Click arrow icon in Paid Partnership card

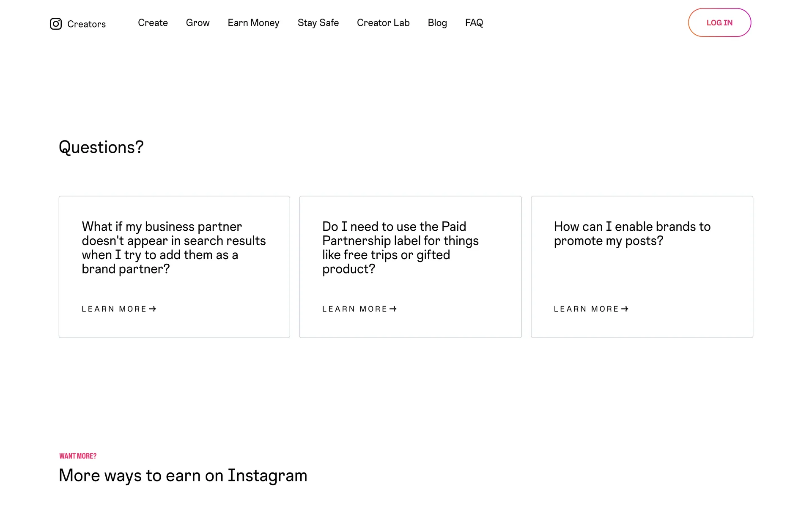[393, 309]
